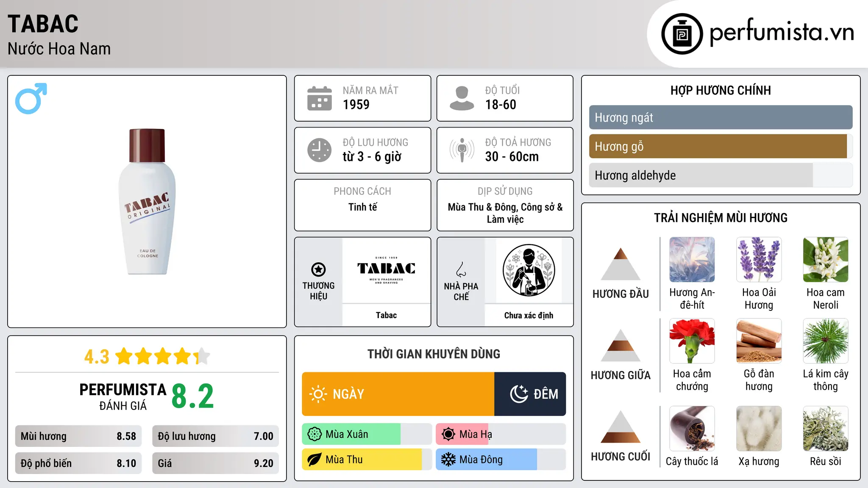868x488 pixels.
Task: Select the Đêm nighttime segment
Action: (530, 394)
